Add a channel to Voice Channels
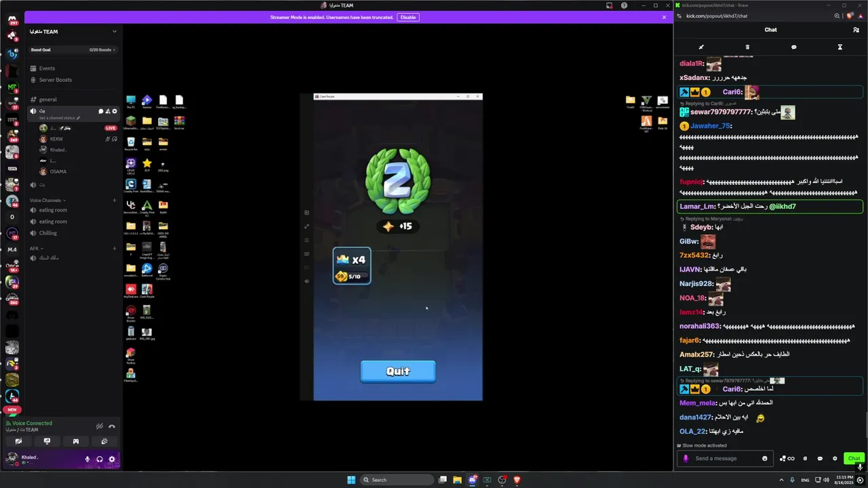This screenshot has width=868, height=488. click(x=114, y=200)
